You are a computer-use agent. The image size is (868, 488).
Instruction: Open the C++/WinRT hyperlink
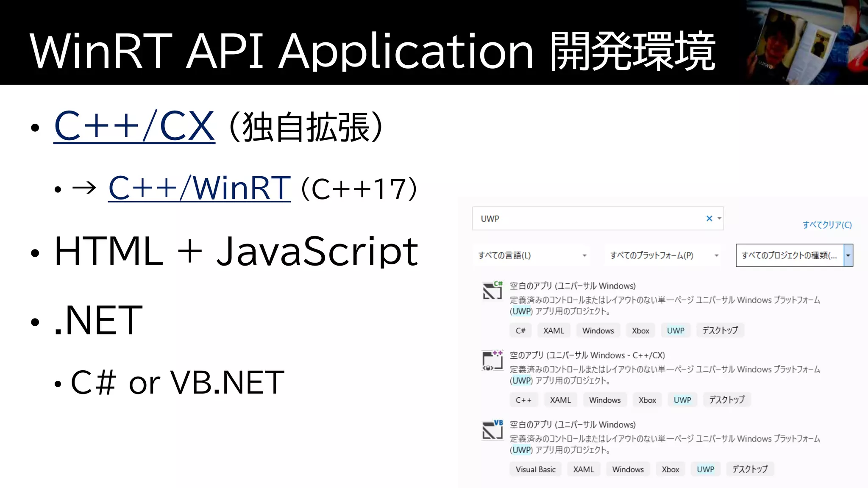(199, 188)
